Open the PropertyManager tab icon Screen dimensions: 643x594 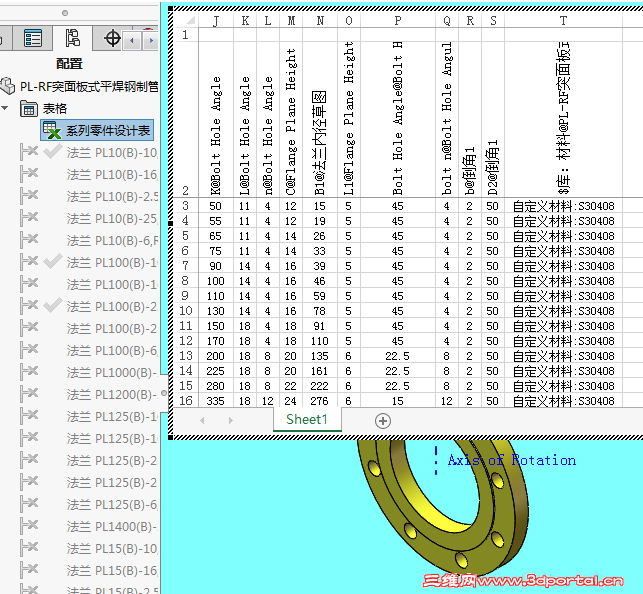point(32,39)
